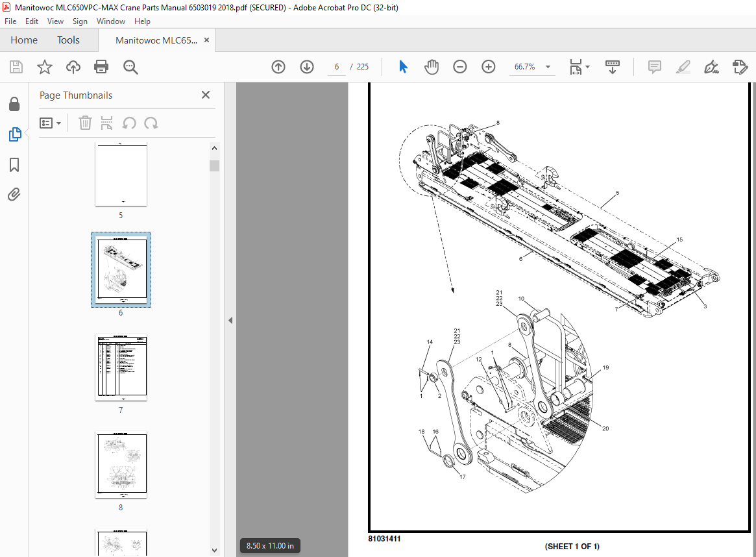Click the (SHEET 1 OF 1) text
756x557 pixels.
pos(572,547)
